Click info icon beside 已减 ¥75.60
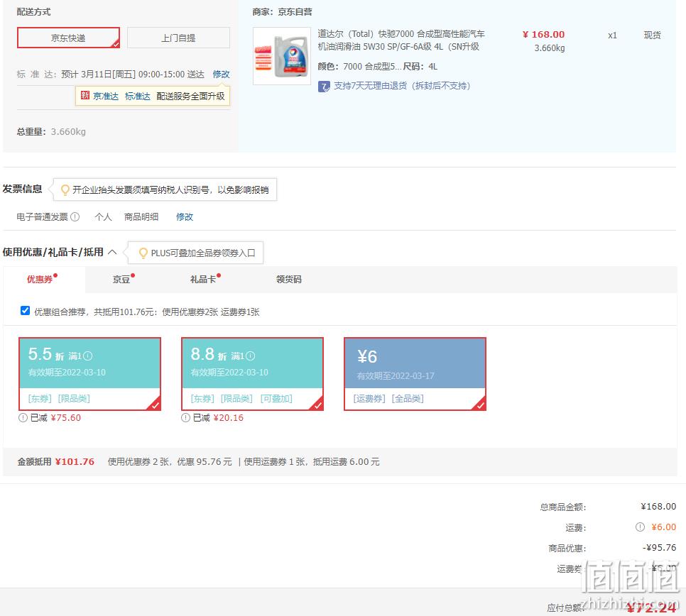The height and width of the screenshot is (616, 686). [x=23, y=417]
